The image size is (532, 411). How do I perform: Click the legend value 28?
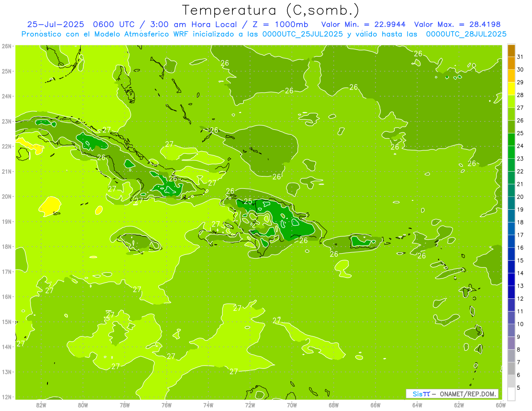520,95
